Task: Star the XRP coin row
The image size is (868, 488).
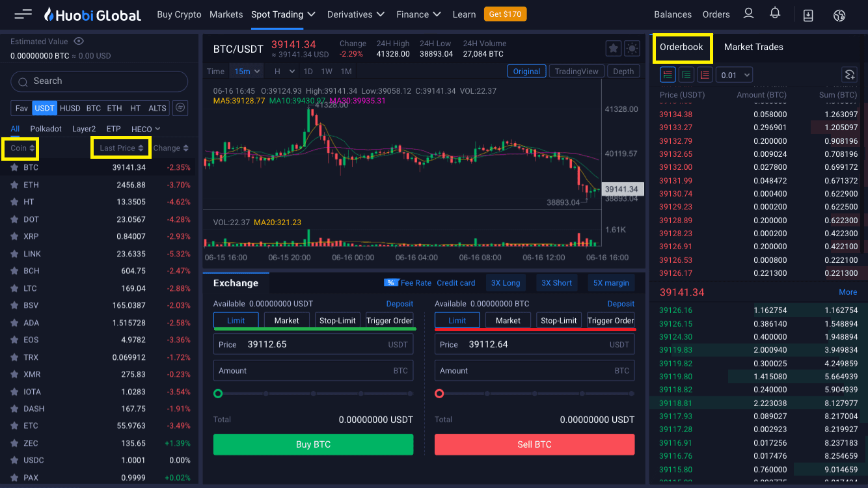Action: [x=14, y=236]
